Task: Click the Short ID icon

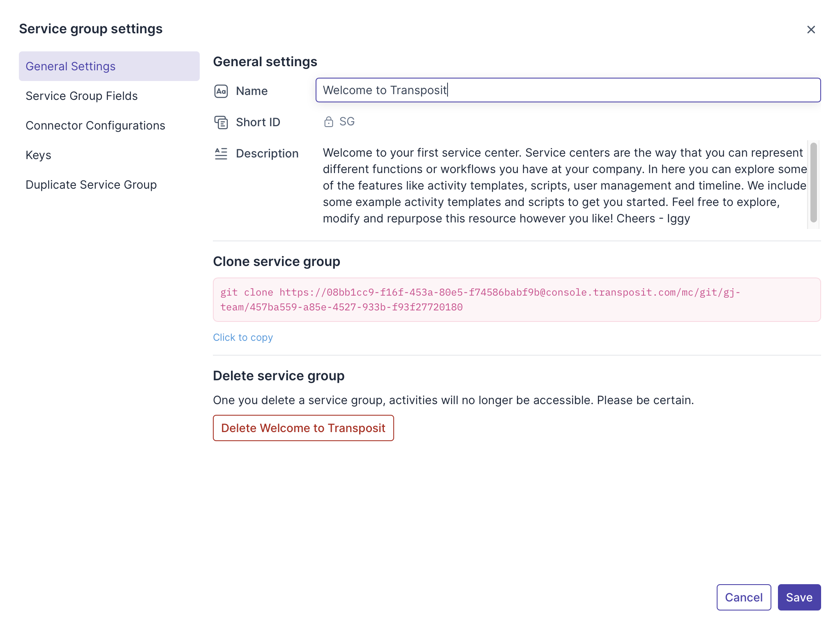Action: click(221, 122)
